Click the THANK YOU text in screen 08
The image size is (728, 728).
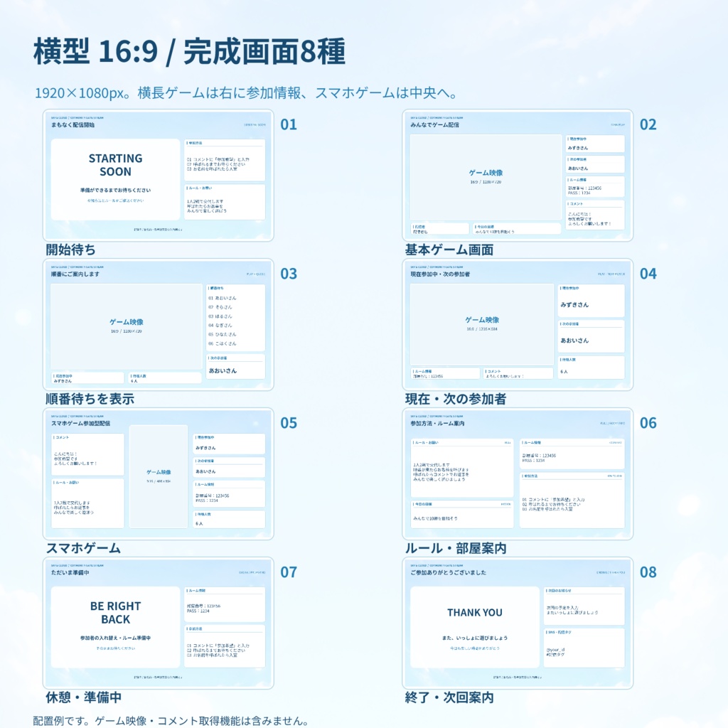pos(474,612)
